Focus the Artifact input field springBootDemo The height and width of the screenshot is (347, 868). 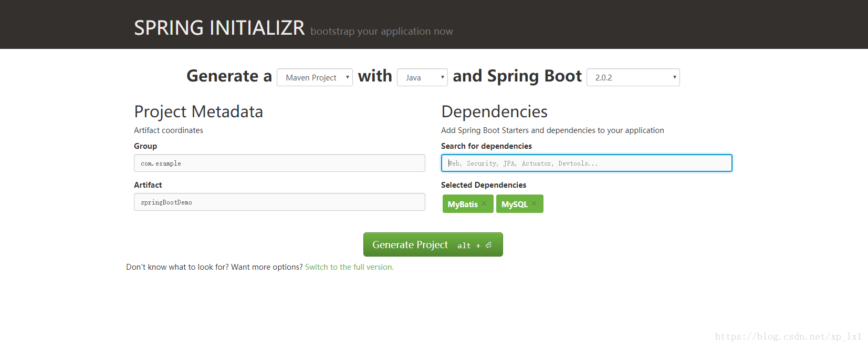point(279,202)
